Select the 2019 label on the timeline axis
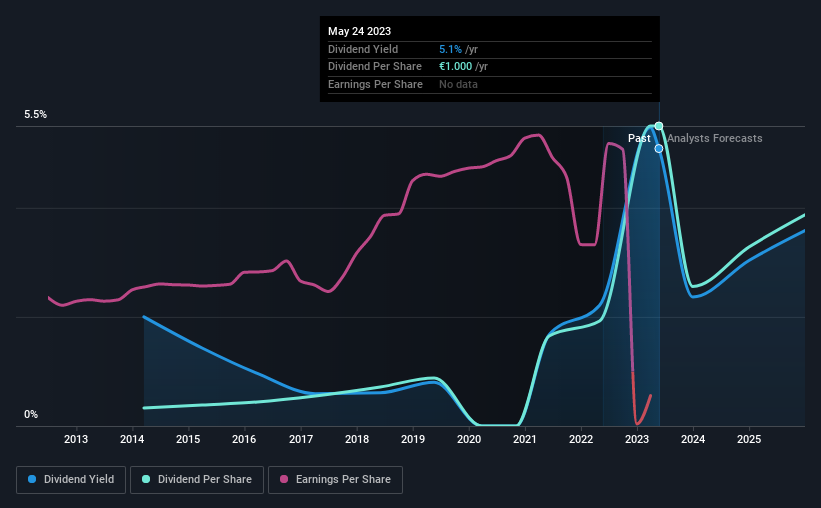 click(413, 439)
